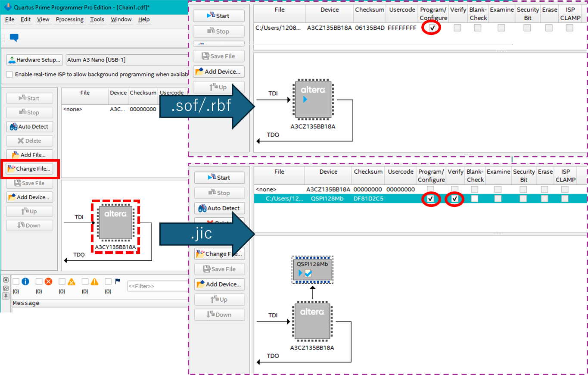Click the Hardware Setup button
The image size is (588, 375).
point(35,60)
